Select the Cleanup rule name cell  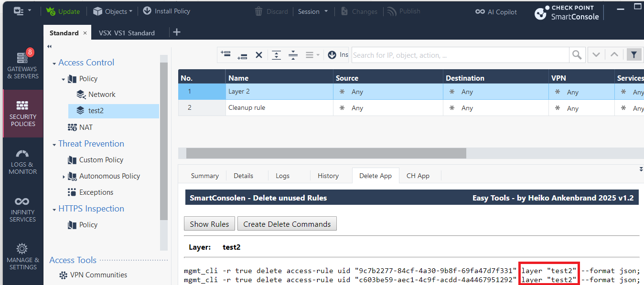pos(279,107)
